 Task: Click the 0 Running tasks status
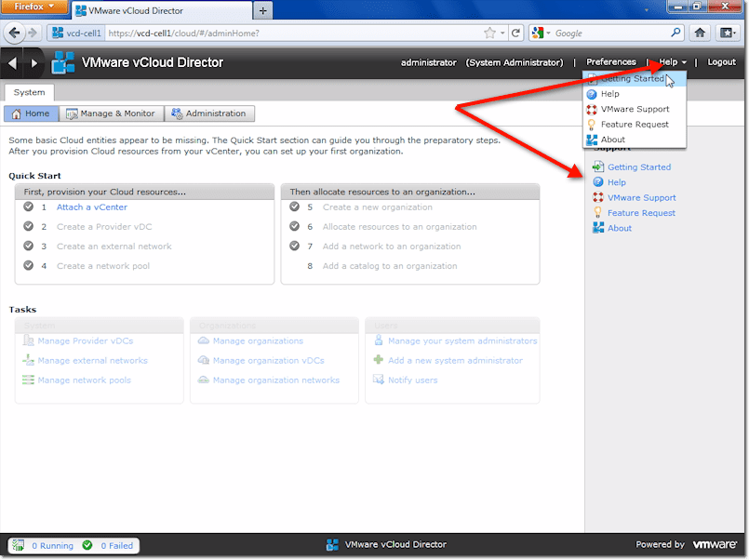point(52,546)
